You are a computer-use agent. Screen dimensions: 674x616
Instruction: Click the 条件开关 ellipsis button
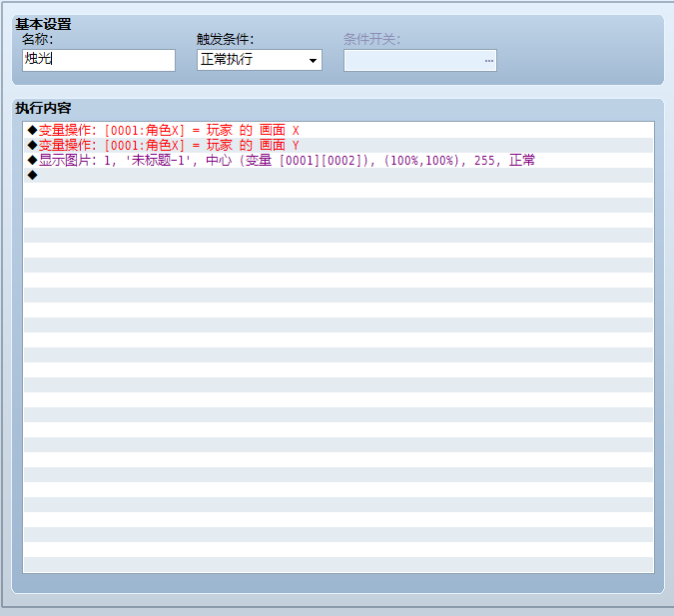pyautogui.click(x=488, y=60)
